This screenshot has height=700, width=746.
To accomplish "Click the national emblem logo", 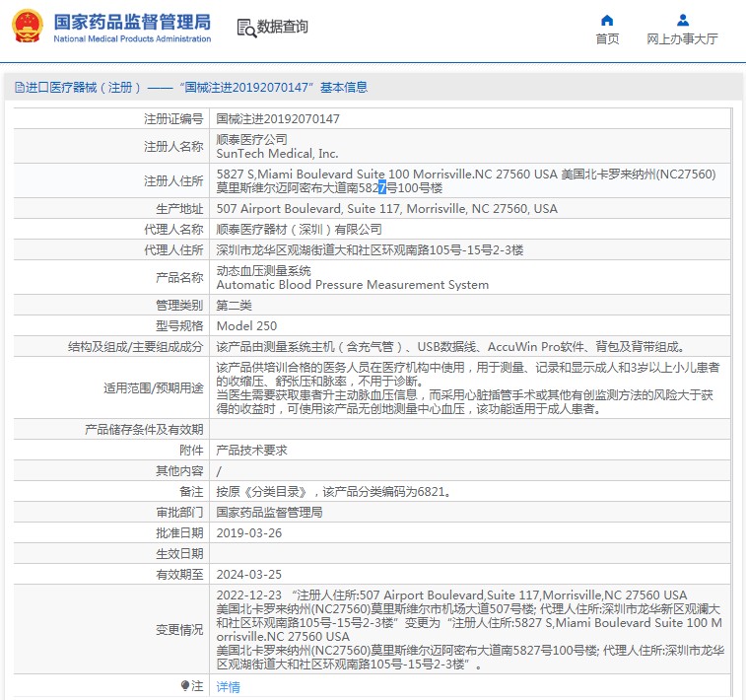I will (x=28, y=27).
